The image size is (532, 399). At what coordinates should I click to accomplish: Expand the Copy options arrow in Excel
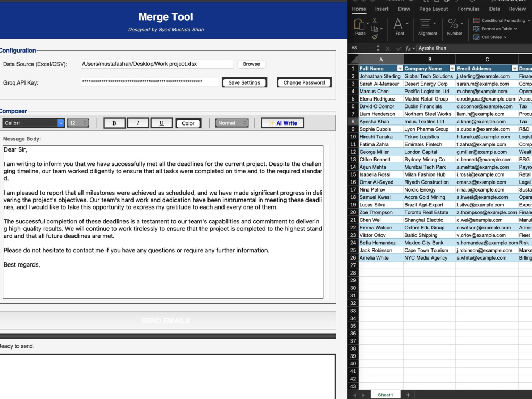381,29
